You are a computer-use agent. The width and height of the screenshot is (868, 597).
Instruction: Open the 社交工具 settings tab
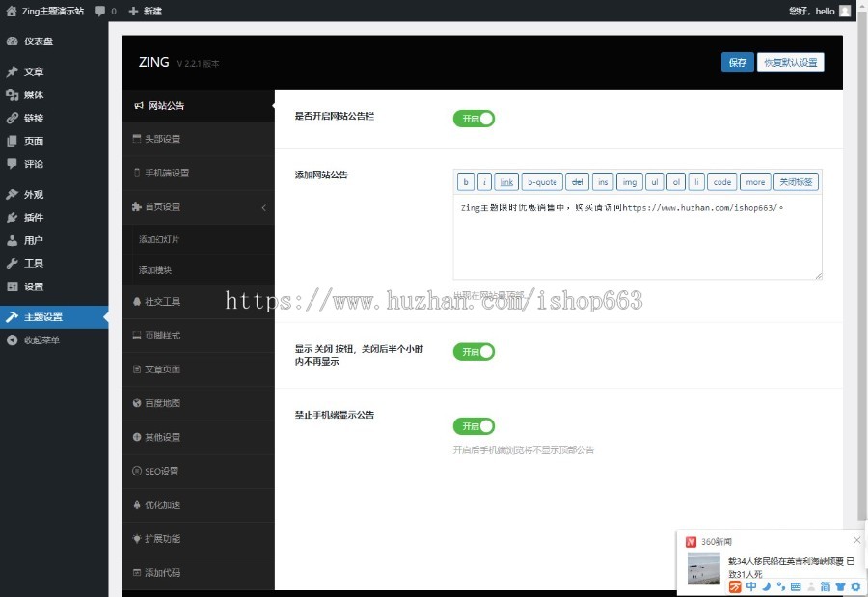click(198, 301)
